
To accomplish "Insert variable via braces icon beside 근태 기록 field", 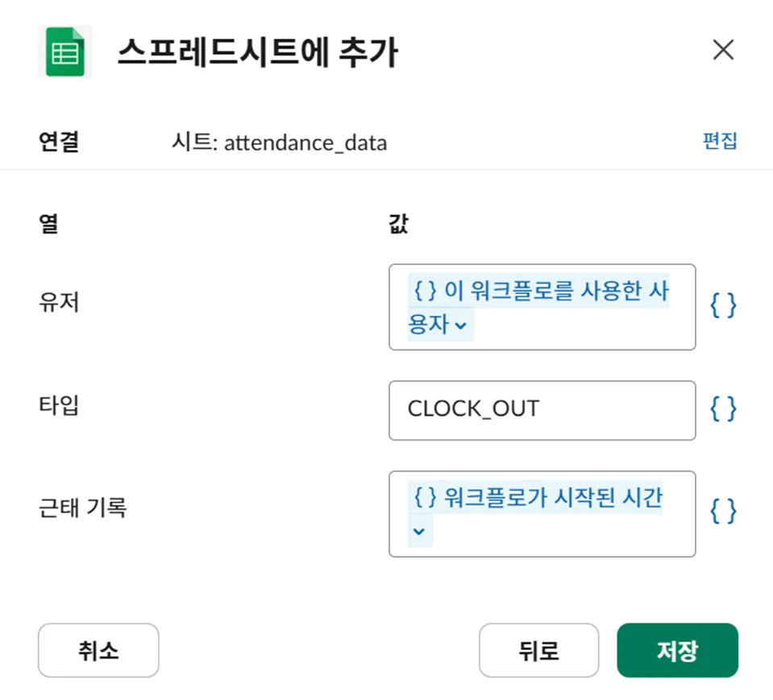I will click(723, 512).
